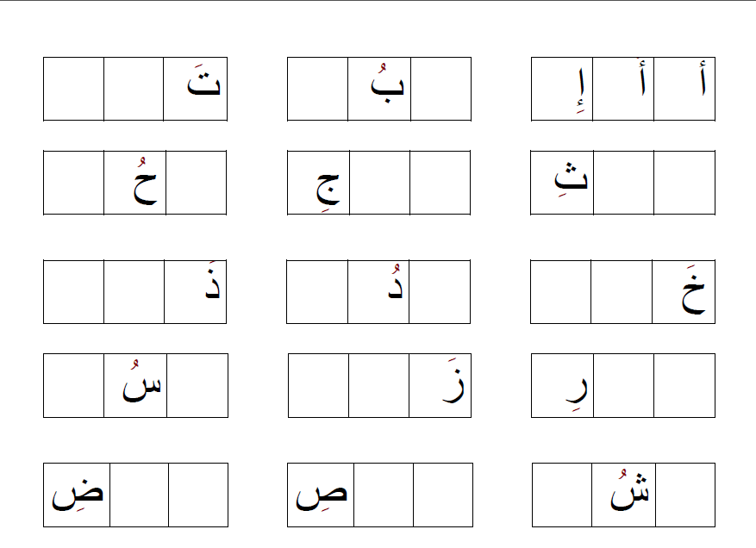Select the cell with letter صِ
The image size is (756, 548).
pos(320,495)
